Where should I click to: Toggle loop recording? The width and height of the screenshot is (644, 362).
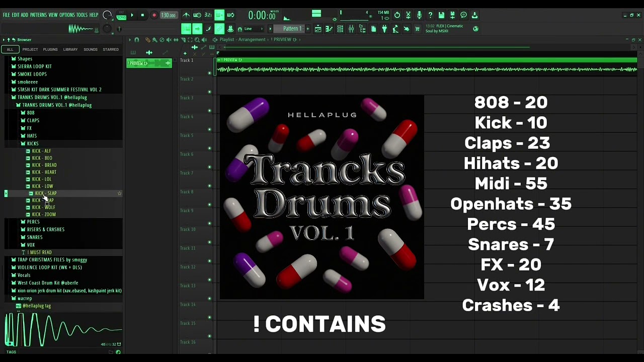tap(230, 15)
